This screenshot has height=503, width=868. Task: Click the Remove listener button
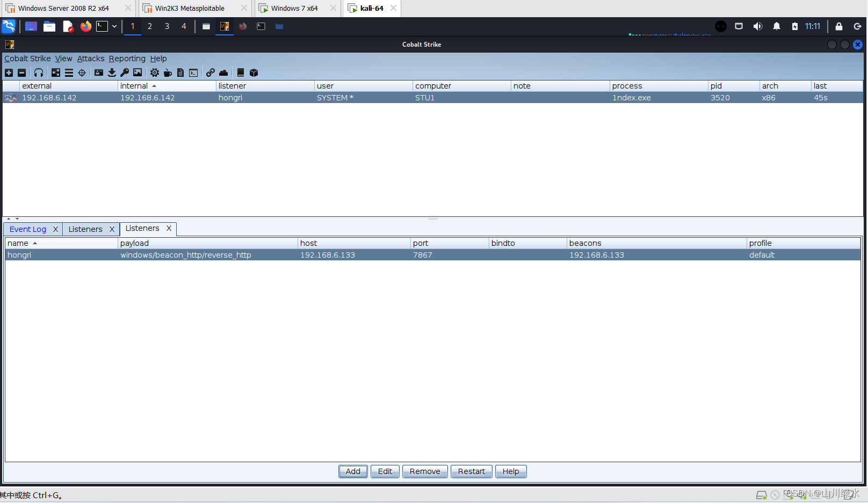[425, 471]
